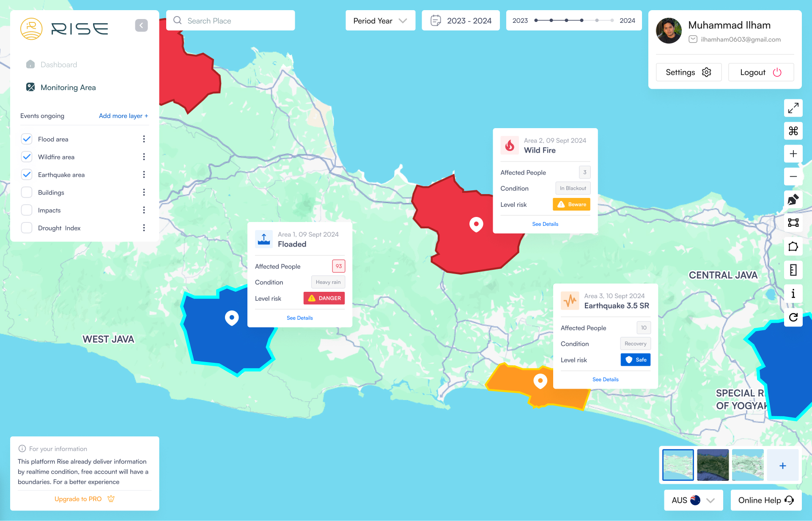
Task: Collapse the sidebar with arrow button
Action: coord(141,25)
